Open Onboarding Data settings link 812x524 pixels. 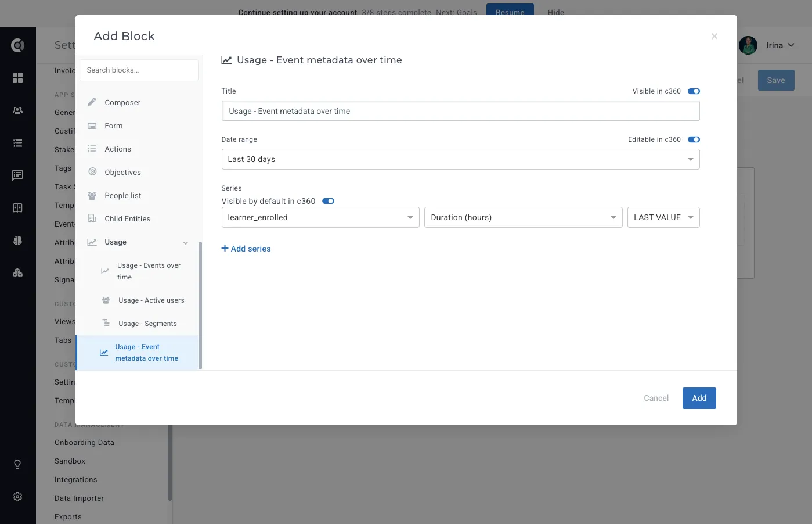coord(84,442)
